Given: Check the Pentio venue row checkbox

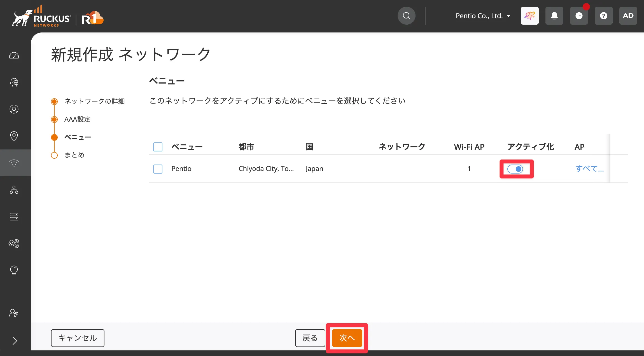Looking at the screenshot, I should 158,169.
